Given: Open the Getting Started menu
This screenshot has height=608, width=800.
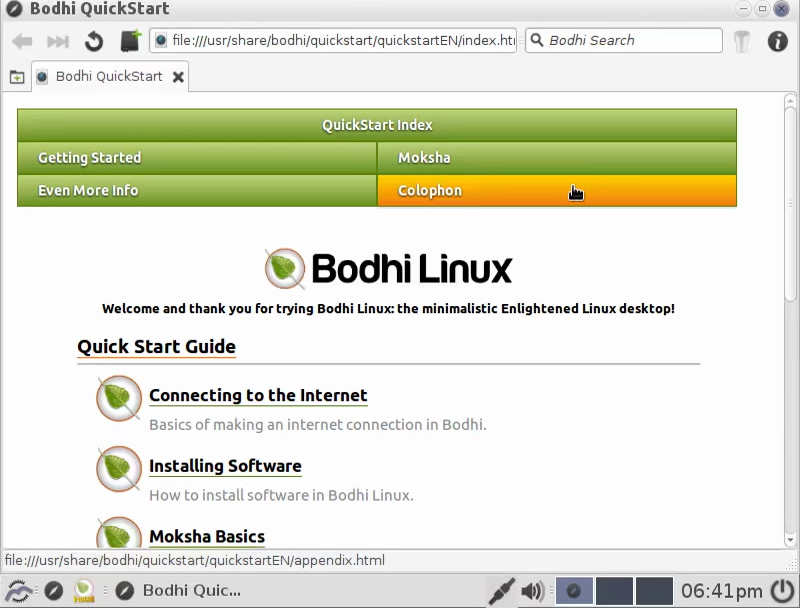Looking at the screenshot, I should coord(197,158).
